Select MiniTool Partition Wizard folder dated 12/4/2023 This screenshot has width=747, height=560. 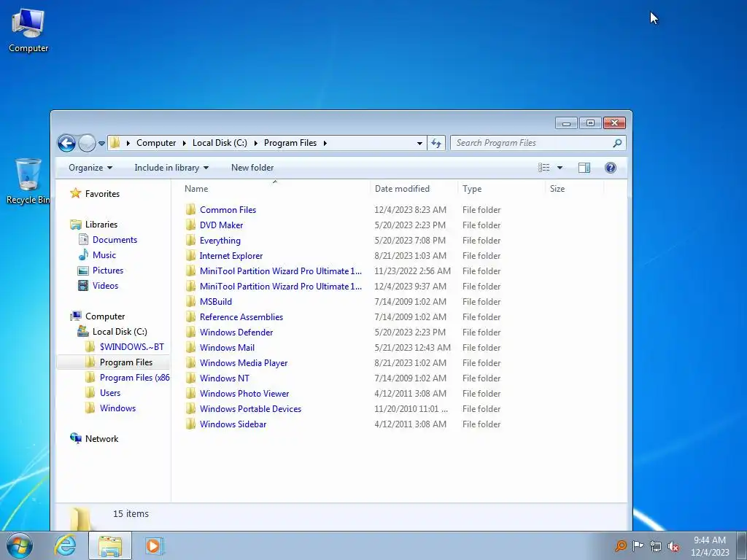coord(281,286)
